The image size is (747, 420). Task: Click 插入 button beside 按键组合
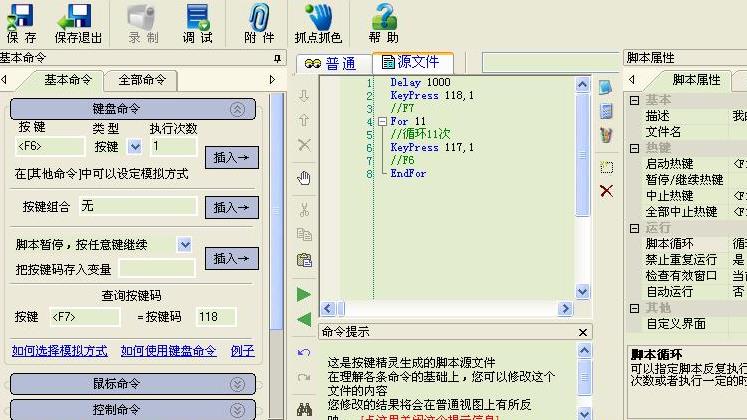coord(232,208)
